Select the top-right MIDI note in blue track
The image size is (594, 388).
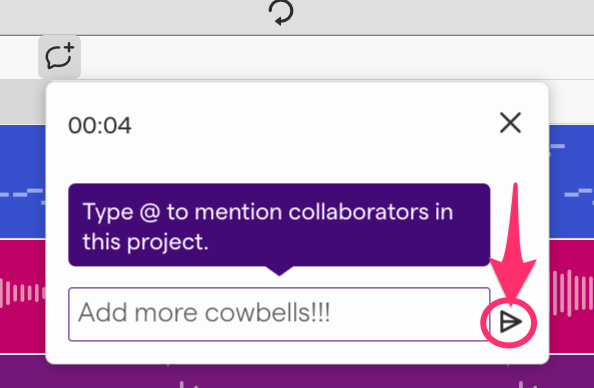click(557, 146)
